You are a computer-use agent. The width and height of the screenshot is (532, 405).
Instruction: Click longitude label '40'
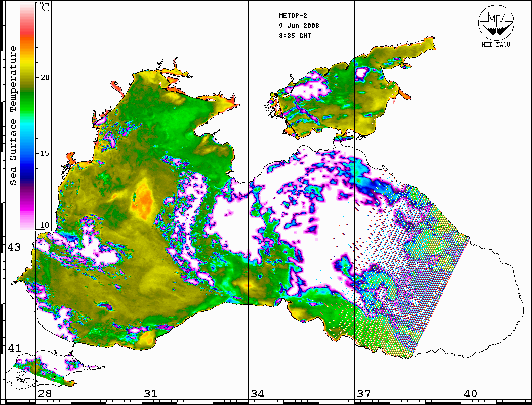click(x=470, y=394)
